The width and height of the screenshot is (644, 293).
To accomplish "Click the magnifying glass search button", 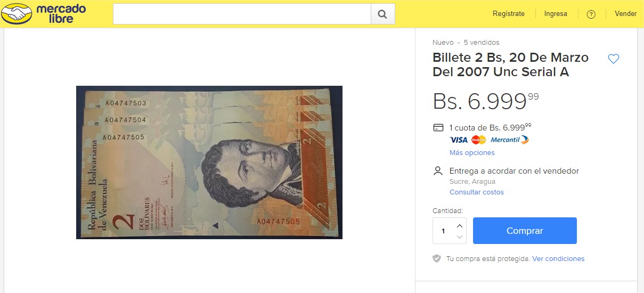I will coord(382,14).
